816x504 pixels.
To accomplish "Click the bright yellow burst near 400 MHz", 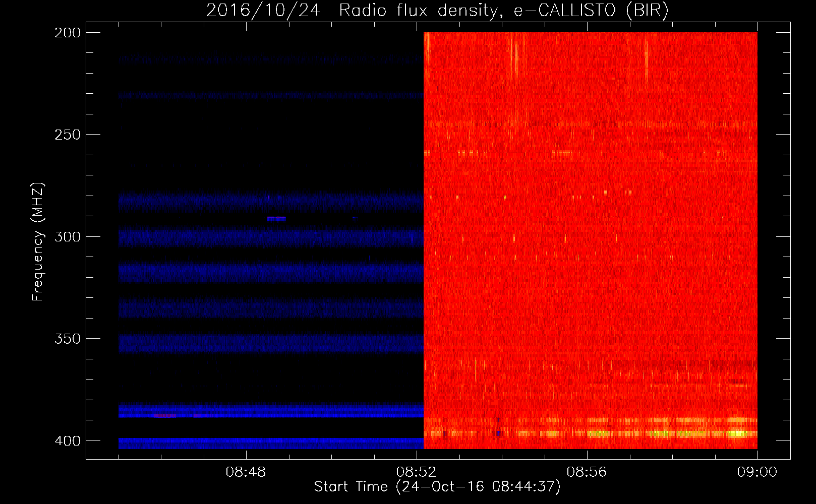I will coord(738,433).
